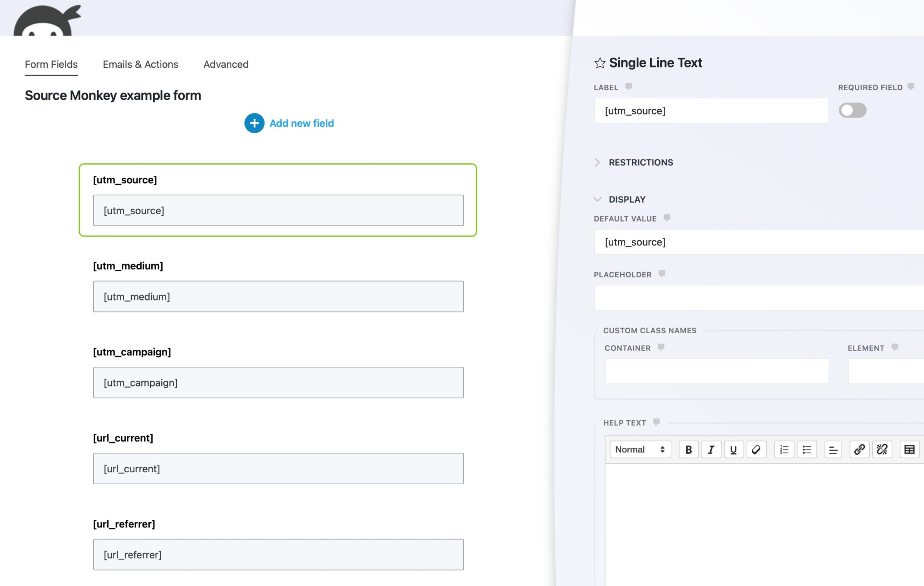Click the Container class name input

point(717,371)
